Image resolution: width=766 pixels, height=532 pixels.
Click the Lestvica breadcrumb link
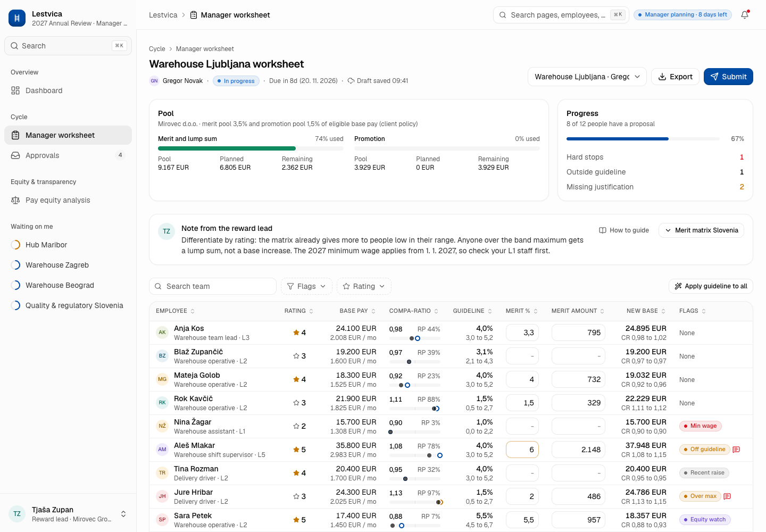163,15
